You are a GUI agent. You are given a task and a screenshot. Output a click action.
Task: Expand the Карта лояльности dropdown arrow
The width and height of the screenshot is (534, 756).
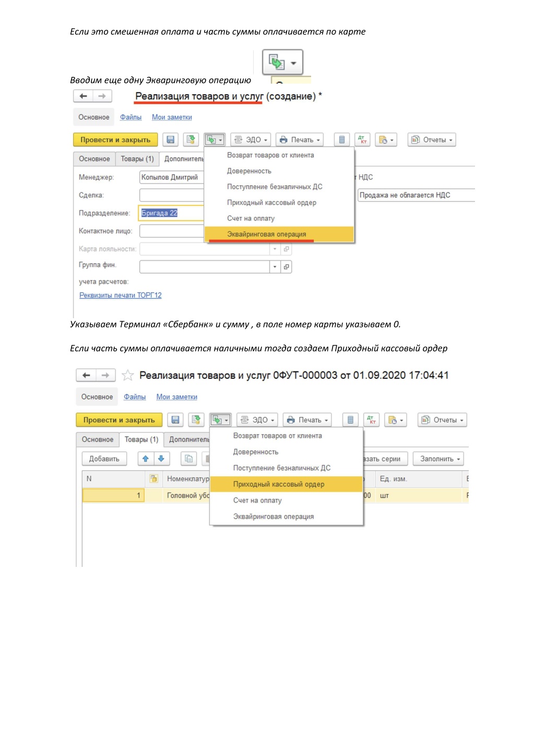(275, 249)
